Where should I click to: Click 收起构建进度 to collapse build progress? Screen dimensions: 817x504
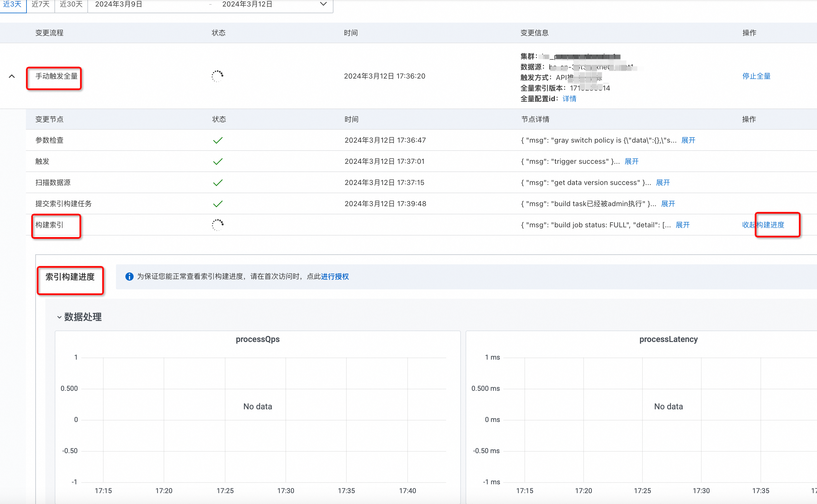point(763,225)
